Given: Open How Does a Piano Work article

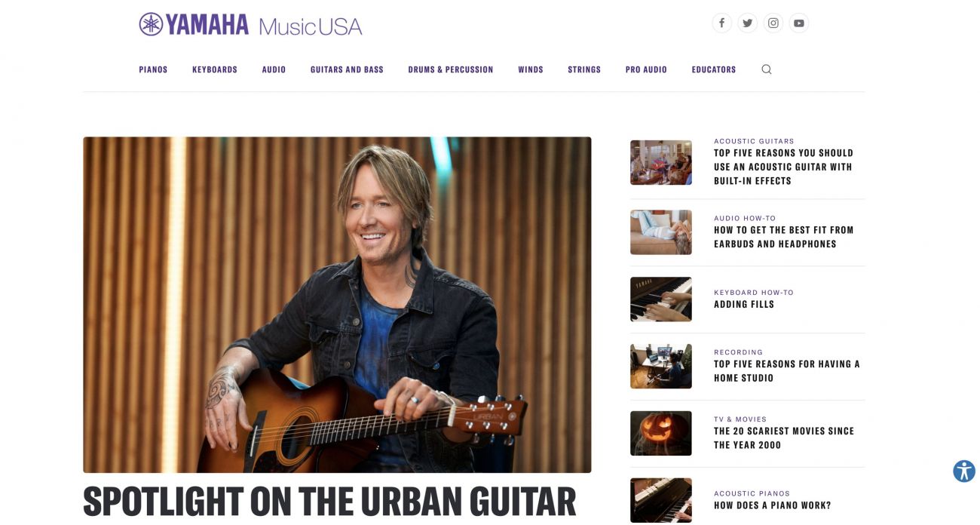Looking at the screenshot, I should [773, 505].
